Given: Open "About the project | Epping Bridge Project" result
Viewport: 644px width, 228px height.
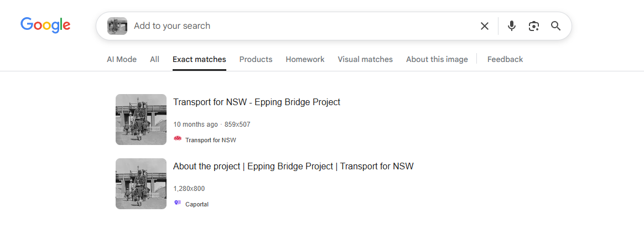Looking at the screenshot, I should point(293,167).
